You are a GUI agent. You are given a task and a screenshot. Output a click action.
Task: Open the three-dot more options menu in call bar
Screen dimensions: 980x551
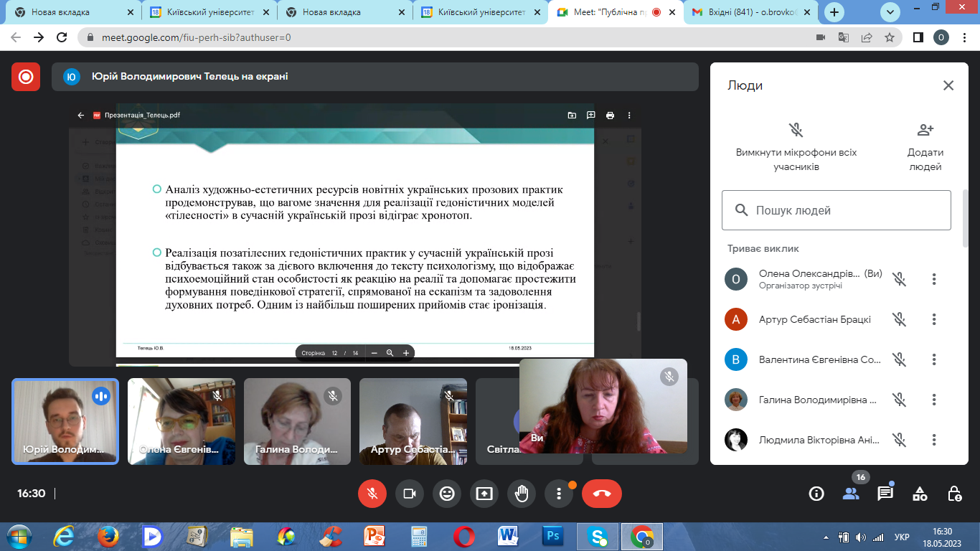[559, 494]
